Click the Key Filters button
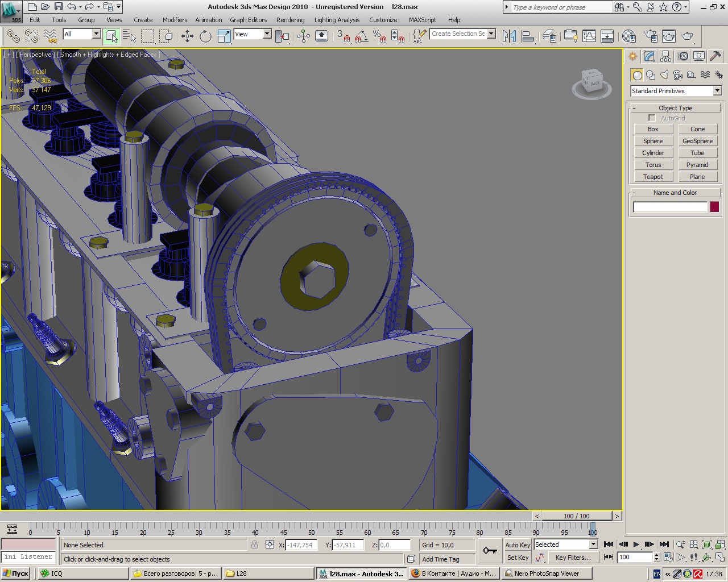 click(573, 558)
